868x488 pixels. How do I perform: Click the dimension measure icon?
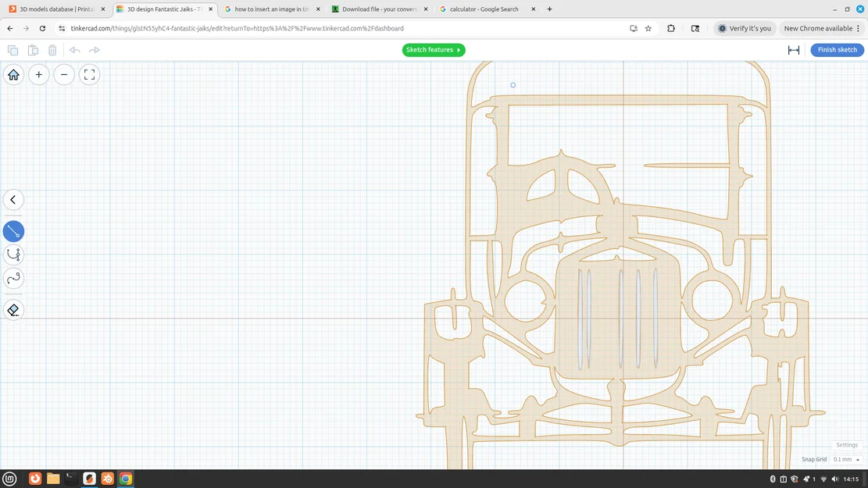794,50
